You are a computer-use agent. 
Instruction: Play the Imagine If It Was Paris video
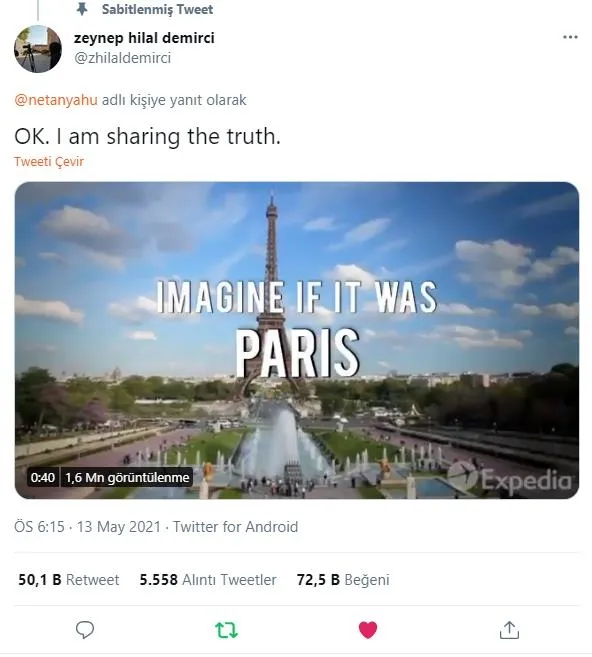297,340
